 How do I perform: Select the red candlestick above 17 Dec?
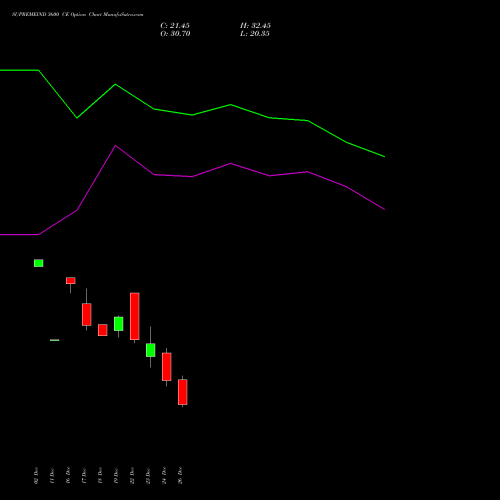(x=87, y=314)
